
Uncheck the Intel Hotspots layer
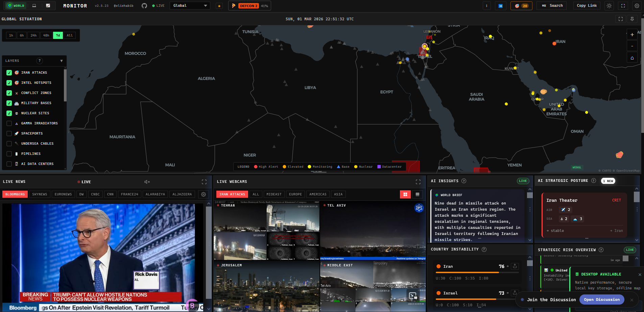point(9,83)
